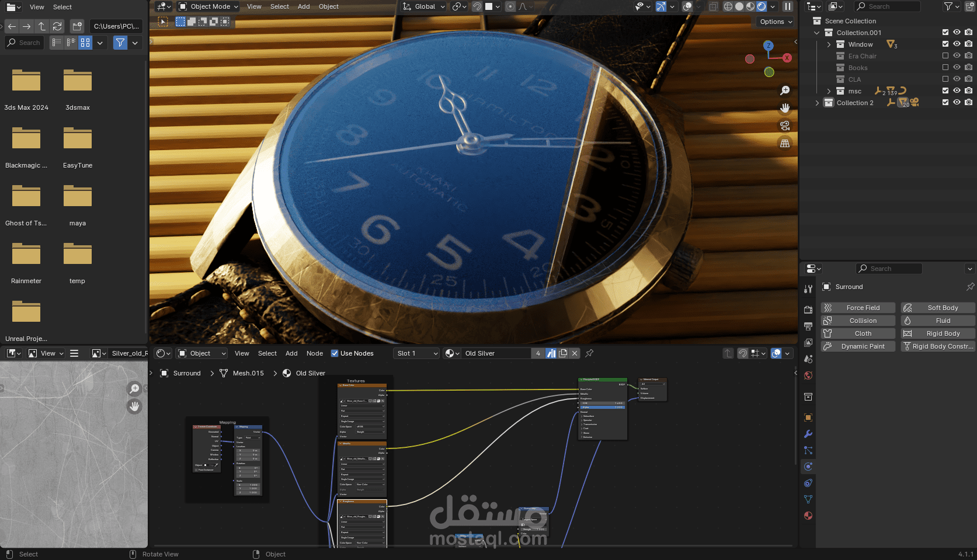Image resolution: width=977 pixels, height=560 pixels.
Task: Open the 3D viewport Object menu
Action: pos(329,6)
